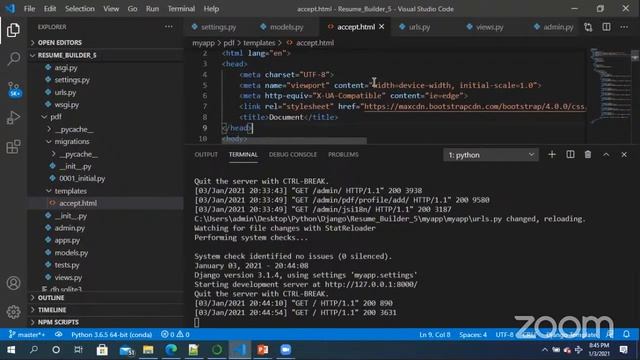Split the terminal panel

click(x=570, y=155)
